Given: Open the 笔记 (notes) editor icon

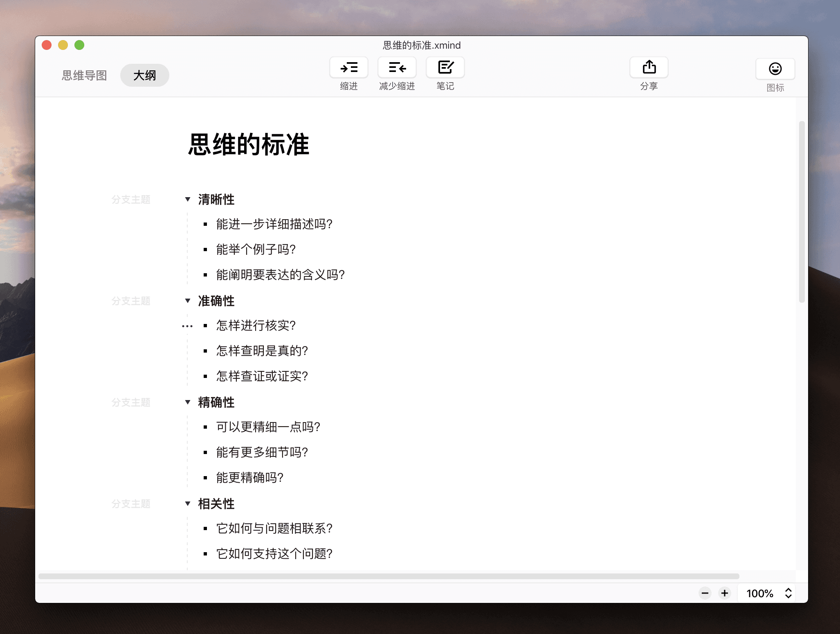Looking at the screenshot, I should tap(445, 67).
